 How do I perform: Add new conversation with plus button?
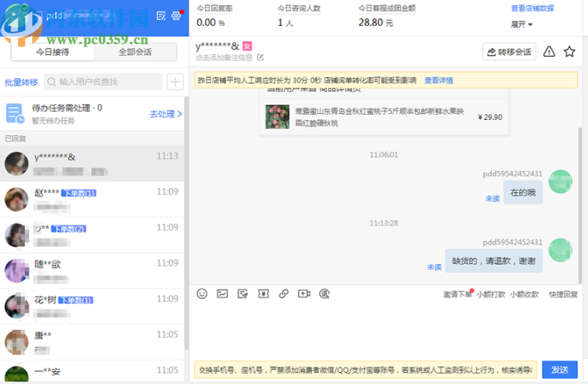(175, 82)
